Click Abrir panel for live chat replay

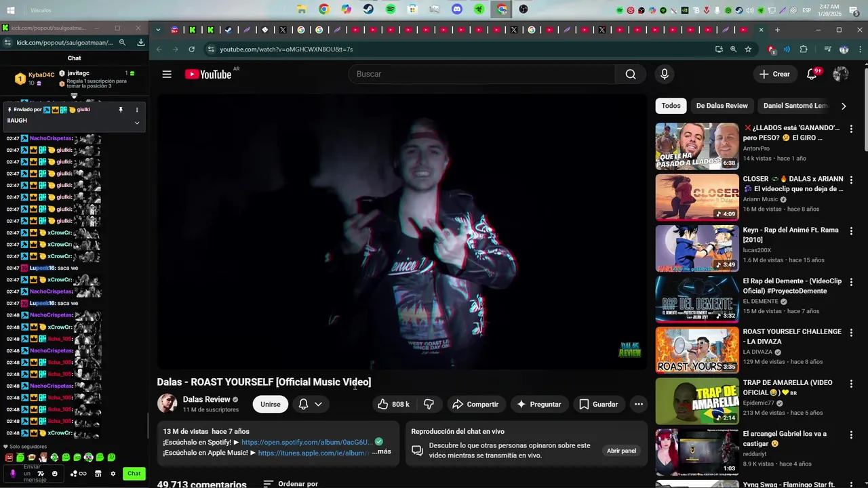(621, 451)
